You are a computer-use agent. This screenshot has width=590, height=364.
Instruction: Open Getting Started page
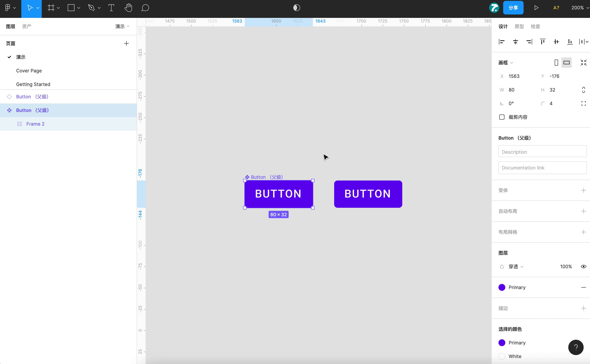[x=33, y=84]
